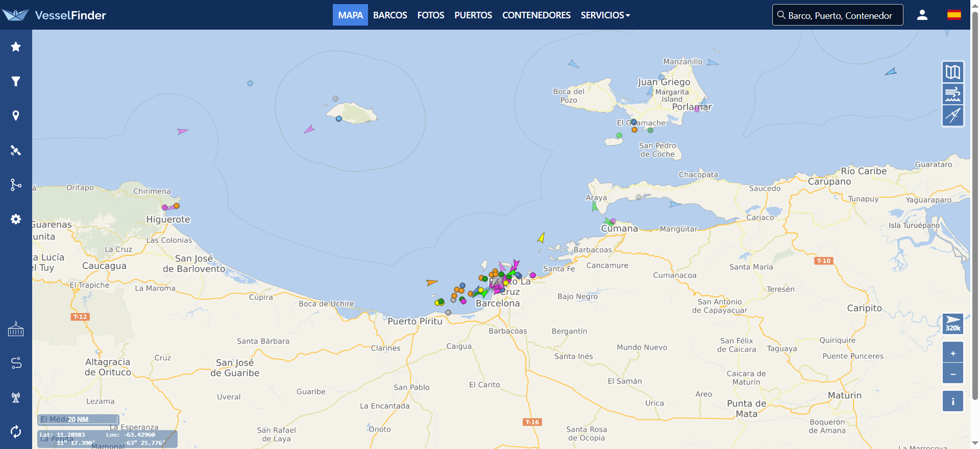Expand the SERVICIOS dropdown menu
This screenshot has width=980, height=449.
click(605, 15)
